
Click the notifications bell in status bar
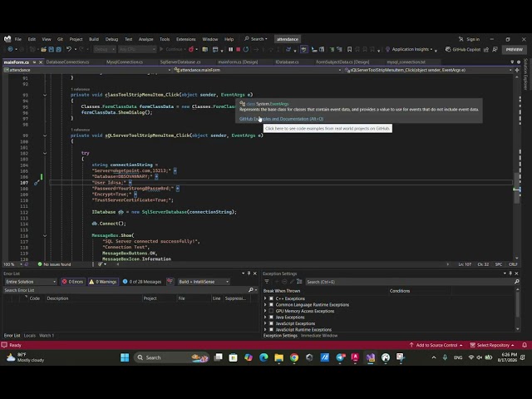(x=525, y=345)
